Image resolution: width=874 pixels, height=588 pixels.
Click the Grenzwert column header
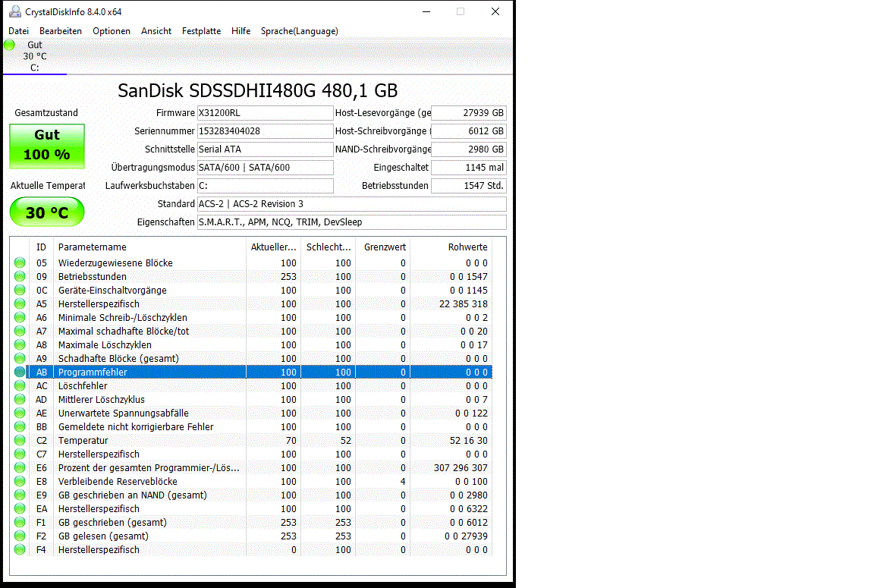[x=383, y=247]
